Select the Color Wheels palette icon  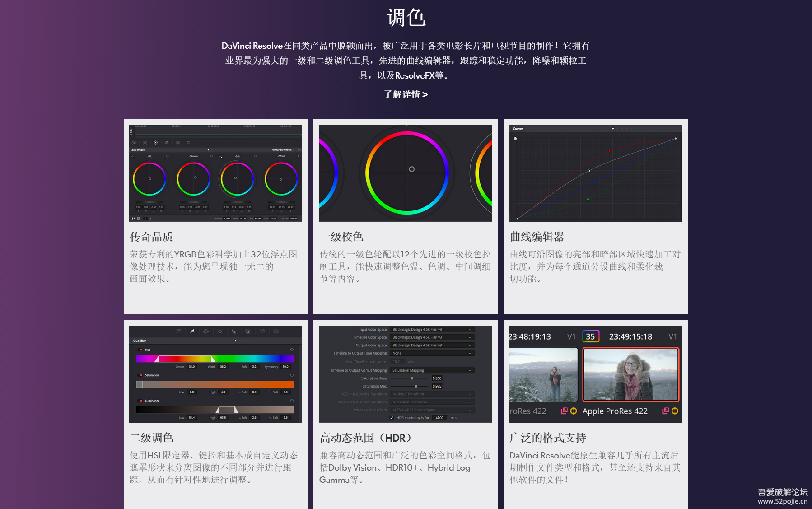point(156,142)
